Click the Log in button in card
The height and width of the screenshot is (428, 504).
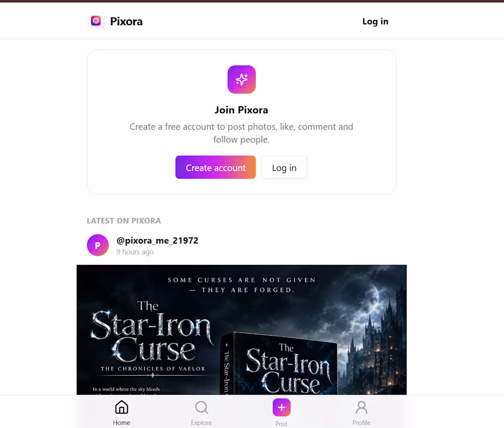click(284, 167)
